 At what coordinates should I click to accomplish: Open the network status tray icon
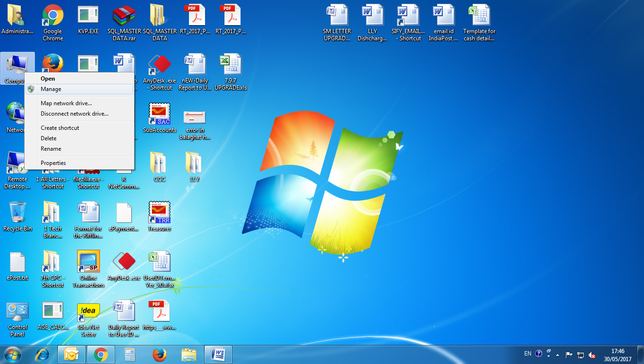click(x=581, y=355)
